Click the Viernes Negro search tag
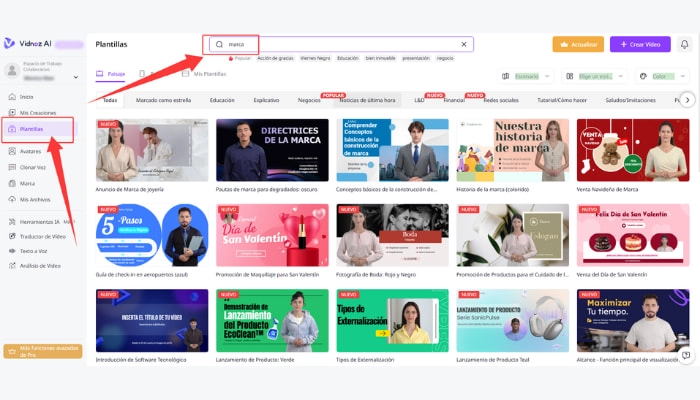Screen dimensions: 700x400 tap(315, 58)
